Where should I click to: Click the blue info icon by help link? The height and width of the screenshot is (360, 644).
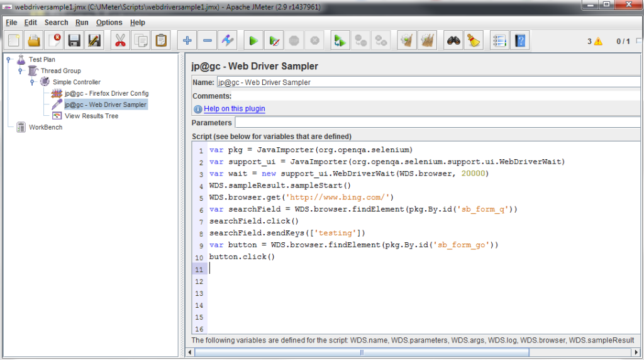[x=197, y=109]
